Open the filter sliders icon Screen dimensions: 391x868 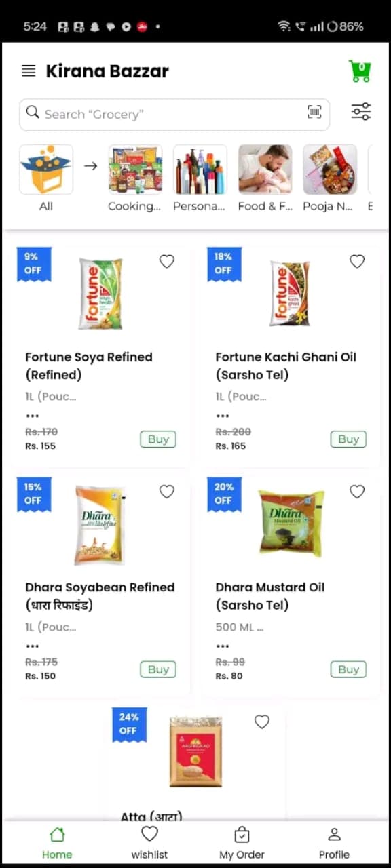[361, 112]
